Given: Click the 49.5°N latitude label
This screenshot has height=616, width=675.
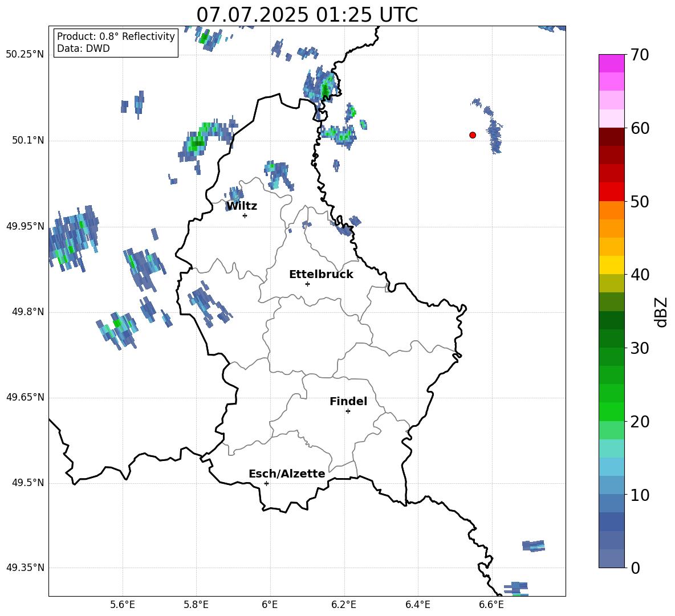Looking at the screenshot, I should click(28, 483).
